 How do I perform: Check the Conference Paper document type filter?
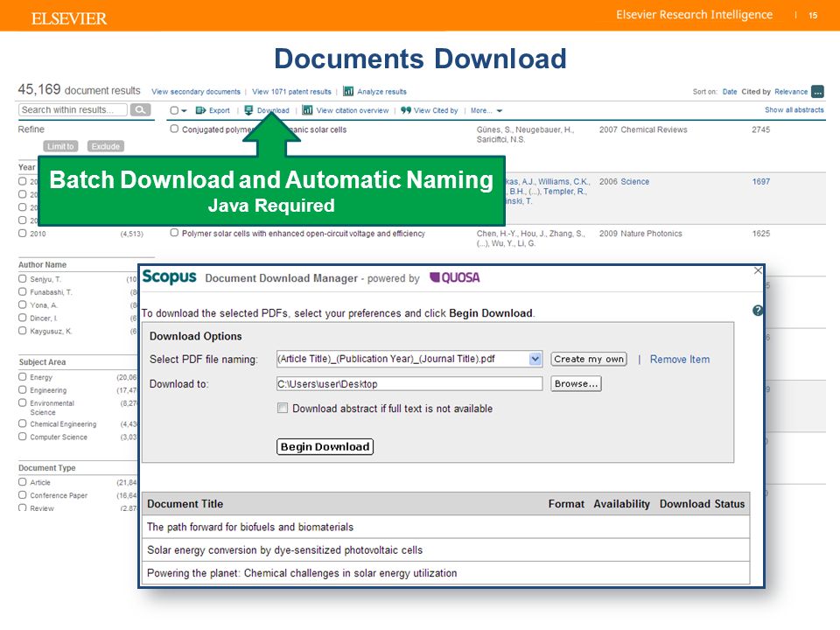point(23,495)
